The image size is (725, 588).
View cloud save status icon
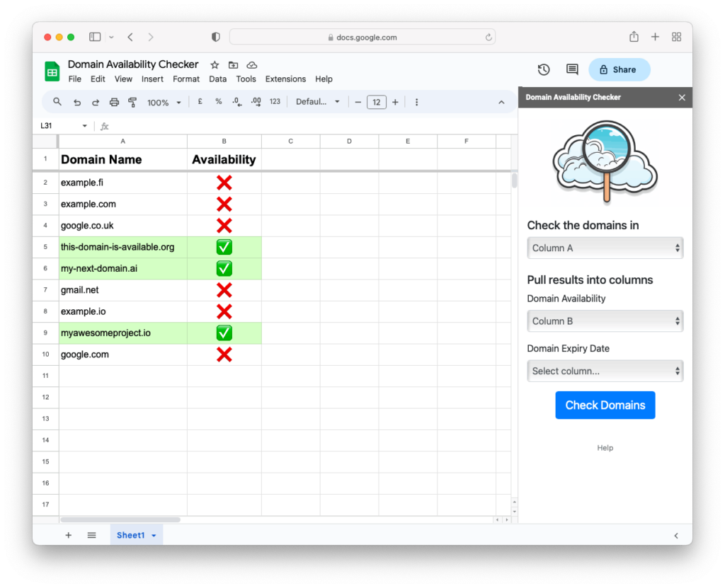(x=251, y=65)
